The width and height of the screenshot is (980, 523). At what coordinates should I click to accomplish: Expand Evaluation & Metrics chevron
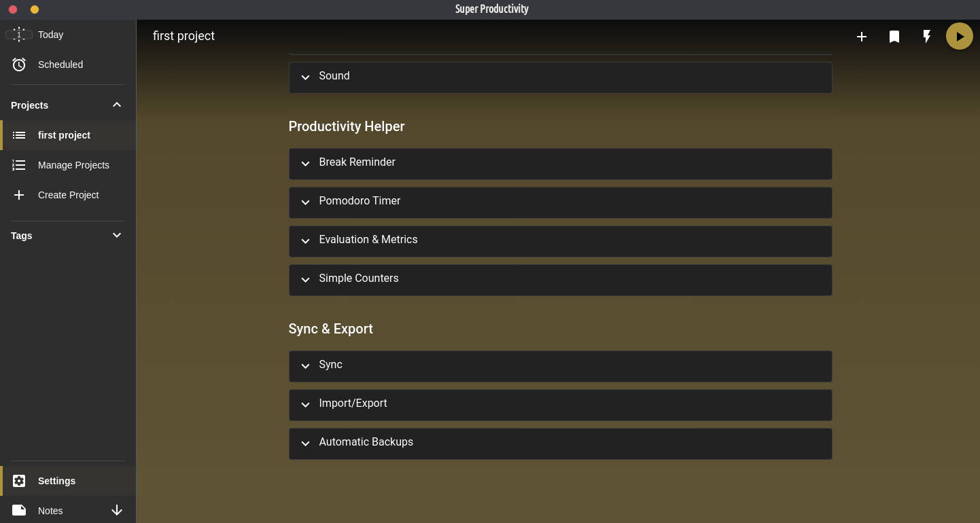click(x=305, y=241)
